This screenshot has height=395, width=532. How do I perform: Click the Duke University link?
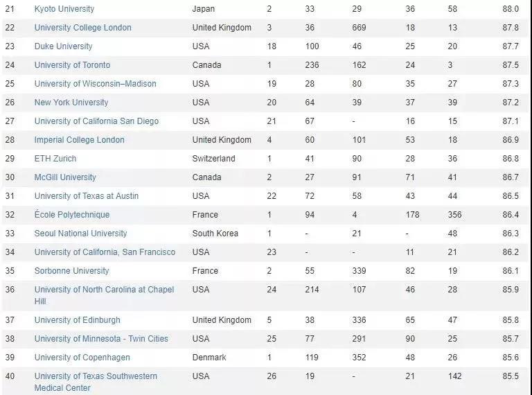point(64,46)
